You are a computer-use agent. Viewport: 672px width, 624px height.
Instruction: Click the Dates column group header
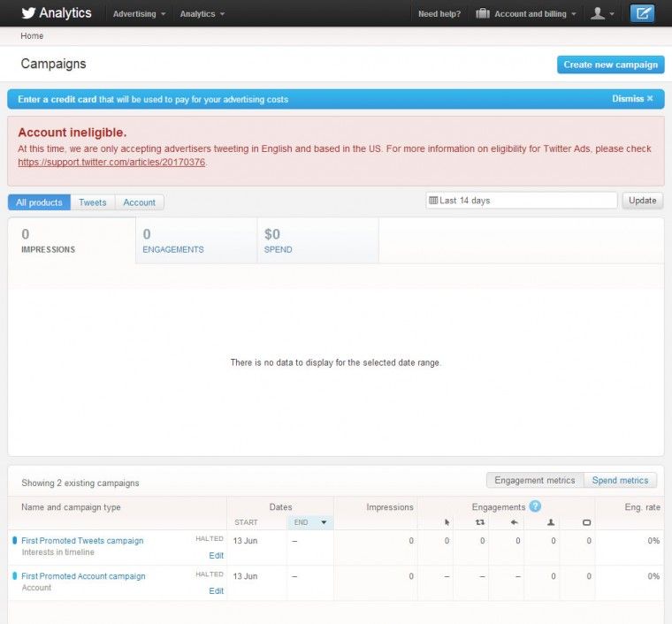pyautogui.click(x=280, y=507)
